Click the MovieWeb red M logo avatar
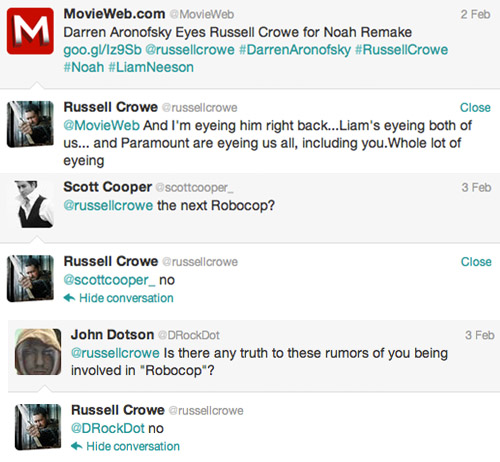The height and width of the screenshot is (462, 500). click(x=30, y=31)
